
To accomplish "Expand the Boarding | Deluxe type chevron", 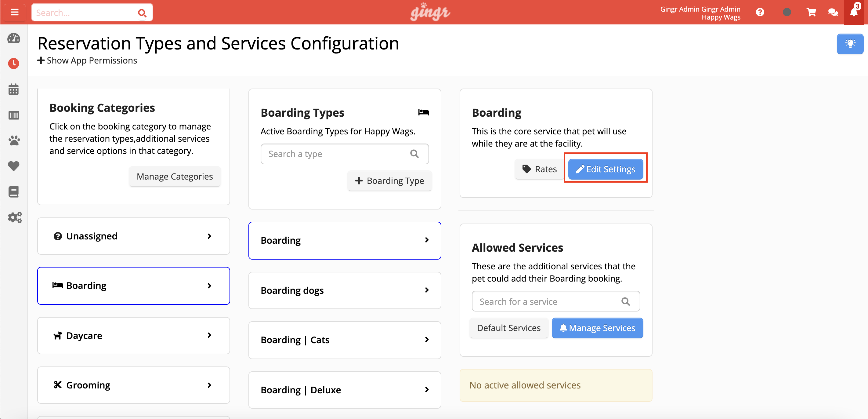I will pyautogui.click(x=427, y=390).
